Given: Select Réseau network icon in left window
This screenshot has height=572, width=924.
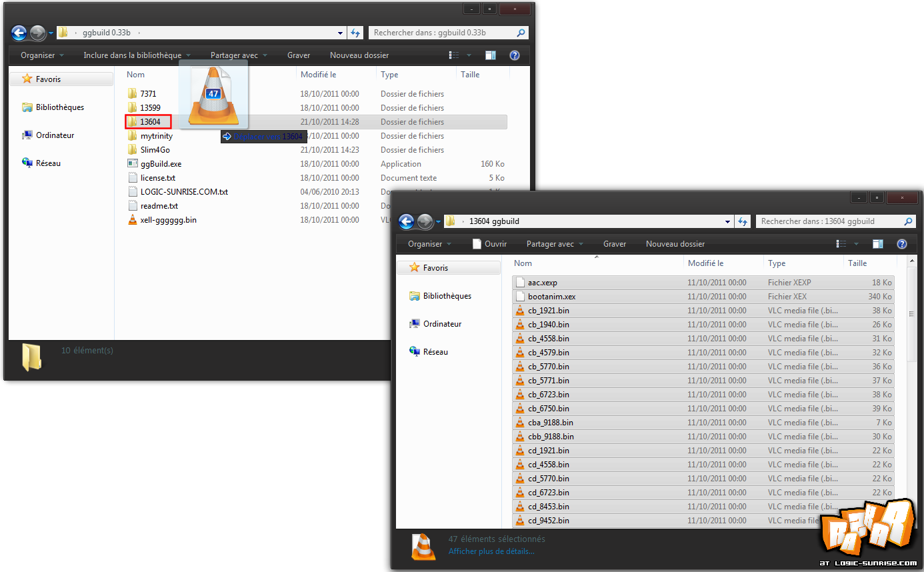Looking at the screenshot, I should 27,163.
